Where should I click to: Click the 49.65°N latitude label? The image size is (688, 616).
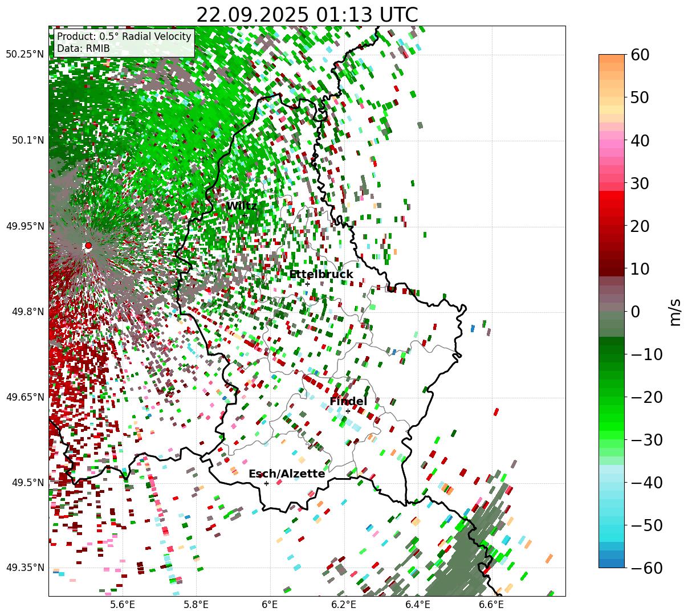(25, 397)
